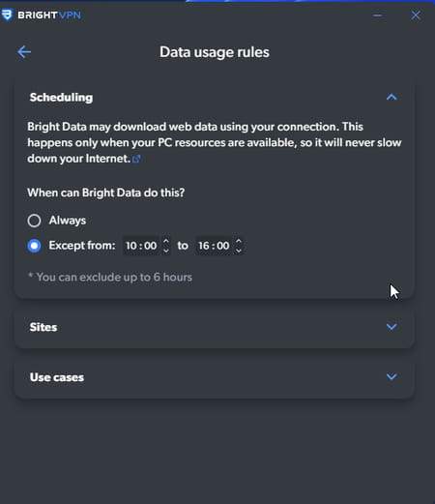Decrease the end time with down arrow
Screen dimensions: 435x504
[x=239, y=251]
